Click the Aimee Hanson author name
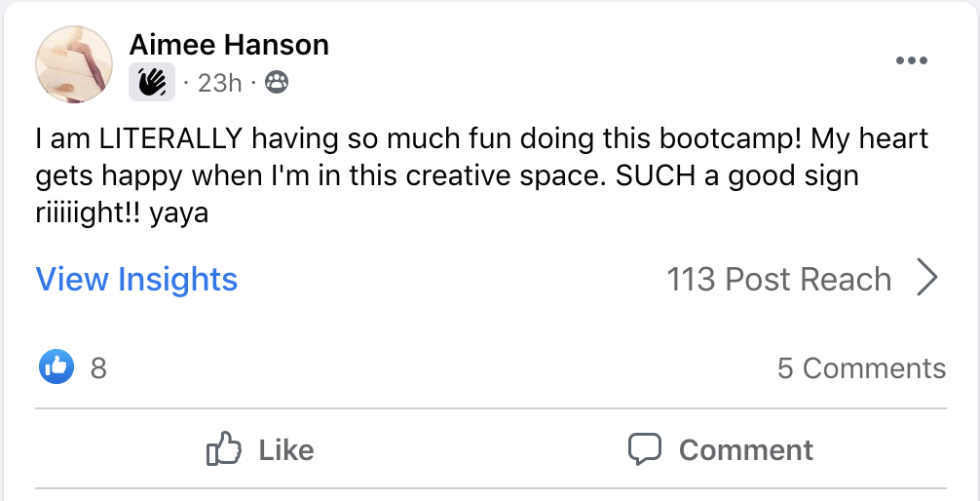This screenshot has width=980, height=501. pyautogui.click(x=229, y=45)
